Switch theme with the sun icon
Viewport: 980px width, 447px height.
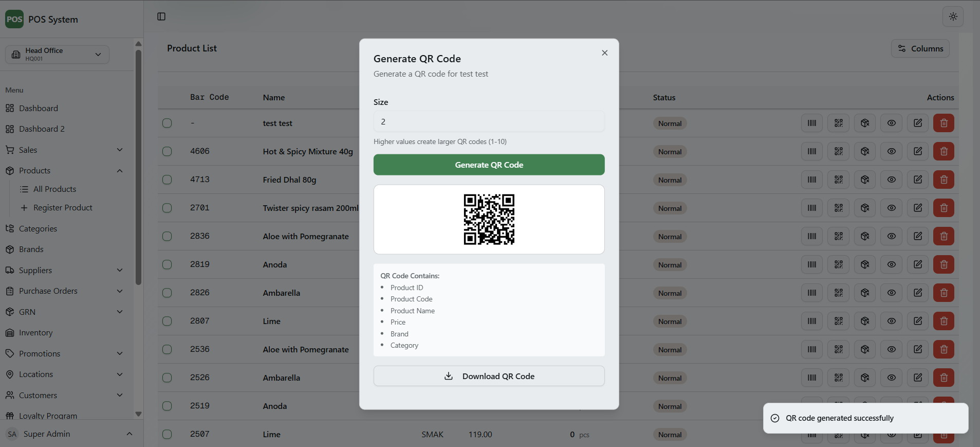click(x=953, y=16)
